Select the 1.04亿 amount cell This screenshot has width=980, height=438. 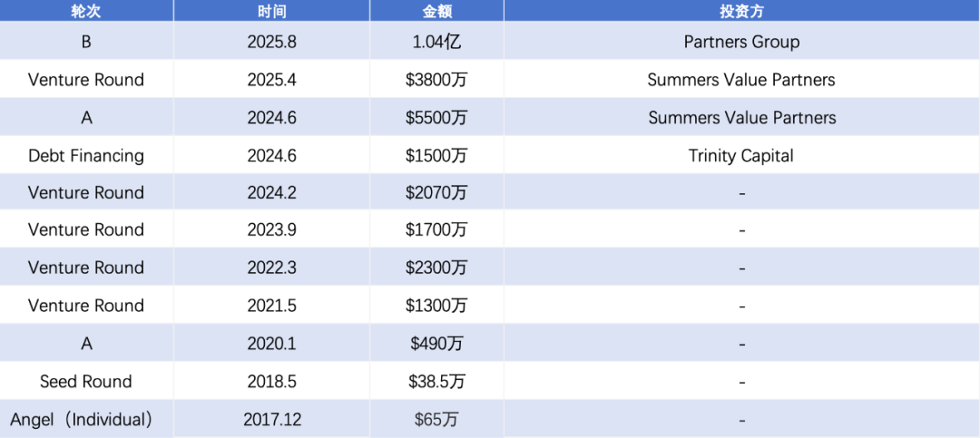pos(436,42)
